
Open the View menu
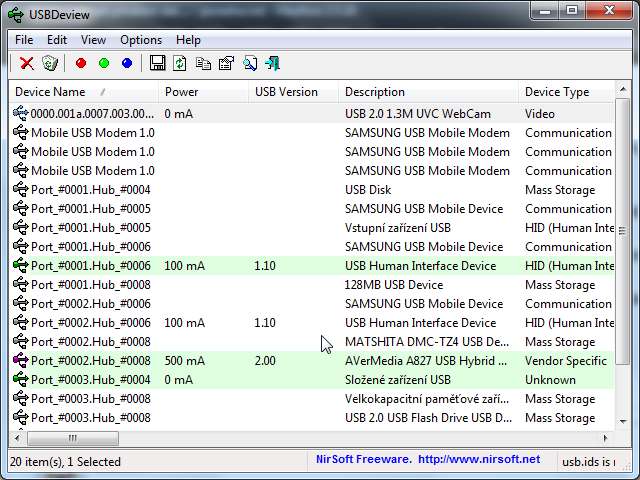pyautogui.click(x=93, y=40)
